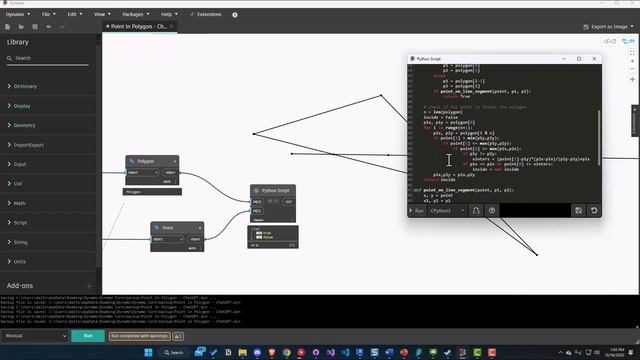Viewport: 640px width, 360px height.
Task: Click the Python Script node icon
Action: [x=256, y=191]
